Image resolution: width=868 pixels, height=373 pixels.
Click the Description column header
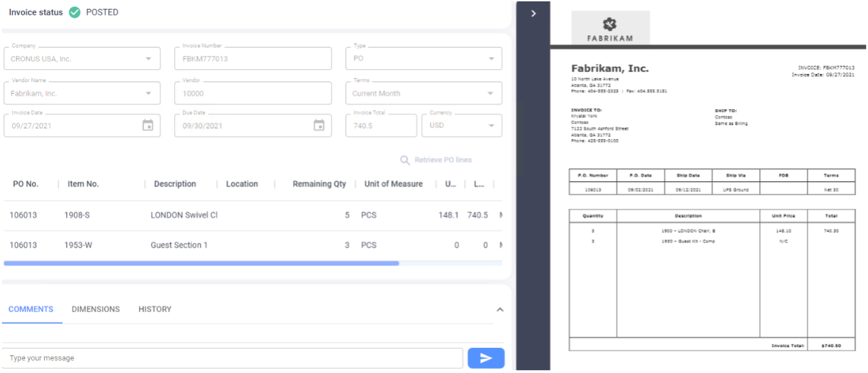[x=175, y=184]
